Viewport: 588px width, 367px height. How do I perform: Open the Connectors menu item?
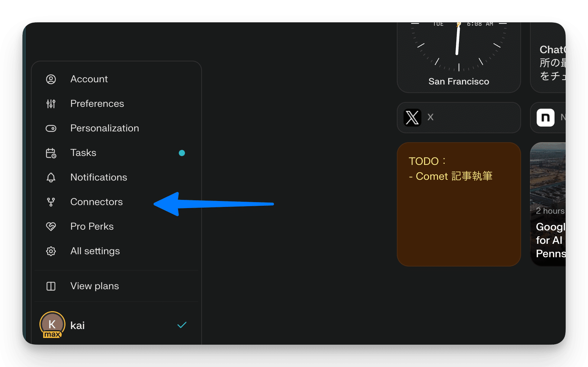(x=96, y=202)
